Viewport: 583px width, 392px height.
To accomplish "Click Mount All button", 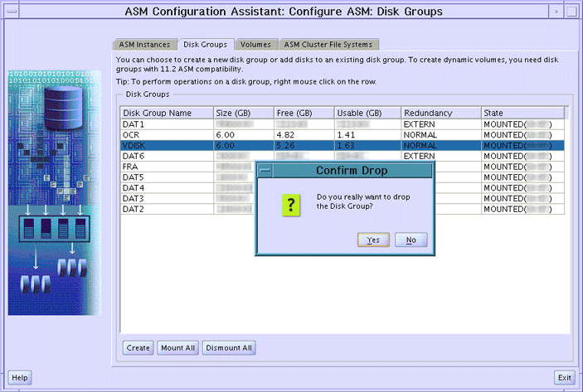I will click(177, 348).
